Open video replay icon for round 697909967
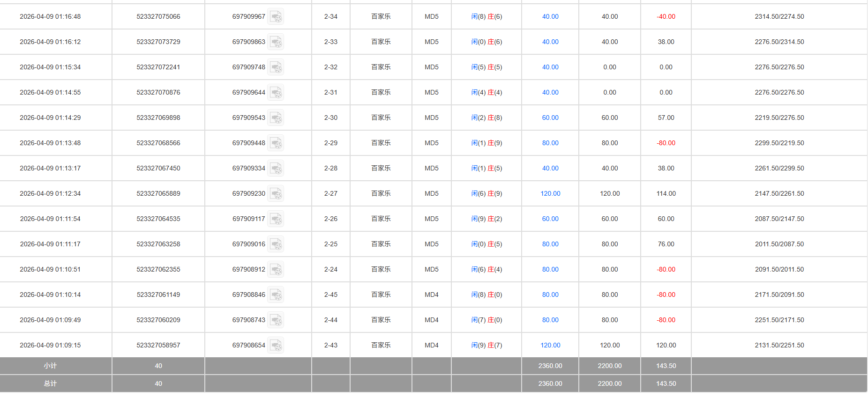The width and height of the screenshot is (868, 398). click(276, 17)
